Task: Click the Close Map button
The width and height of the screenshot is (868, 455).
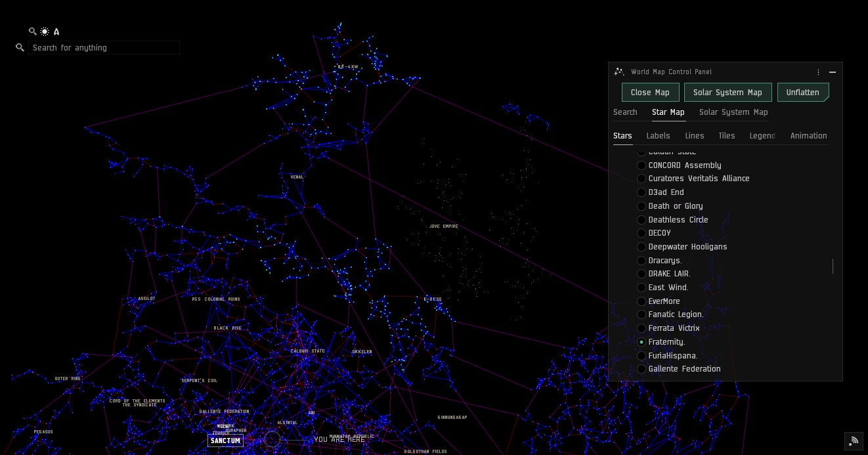Action: point(650,93)
